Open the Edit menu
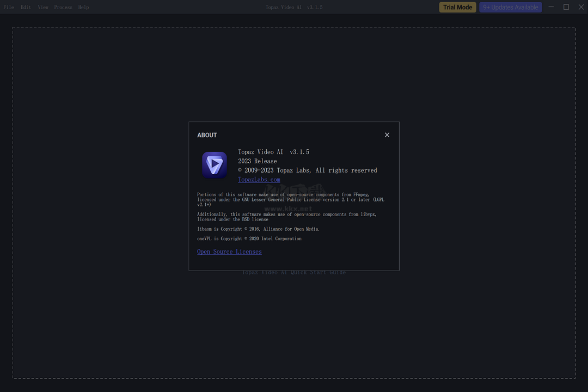Viewport: 588px width, 392px height. click(x=26, y=7)
